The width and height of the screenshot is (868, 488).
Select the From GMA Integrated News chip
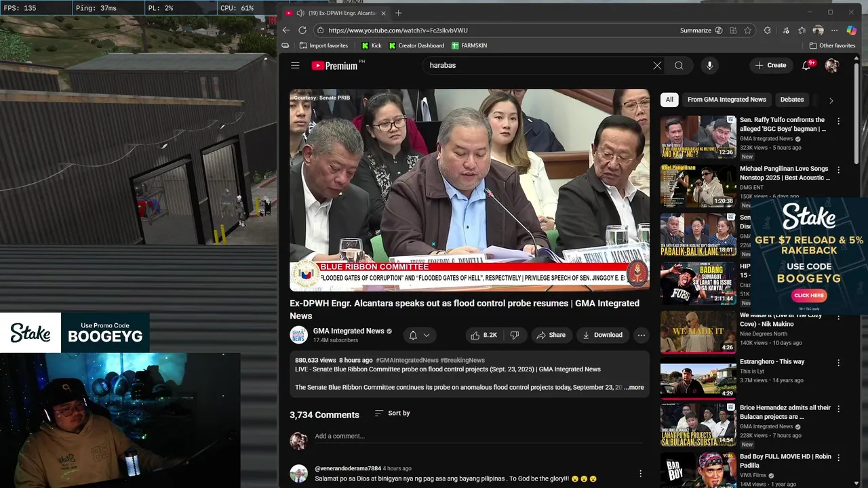pos(727,100)
